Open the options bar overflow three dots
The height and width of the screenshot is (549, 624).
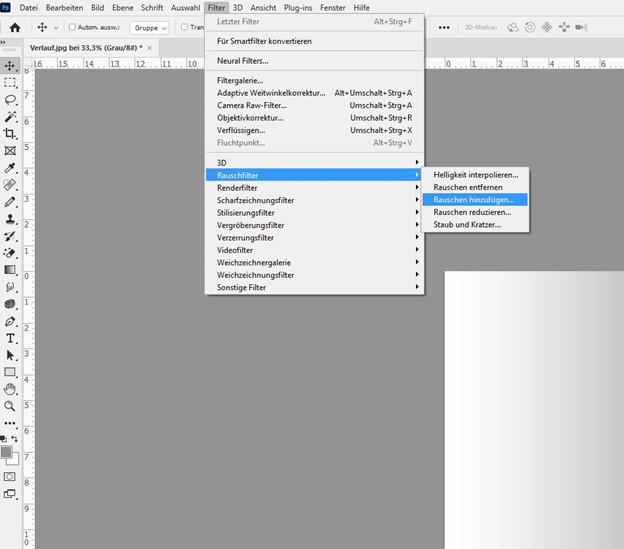click(444, 27)
